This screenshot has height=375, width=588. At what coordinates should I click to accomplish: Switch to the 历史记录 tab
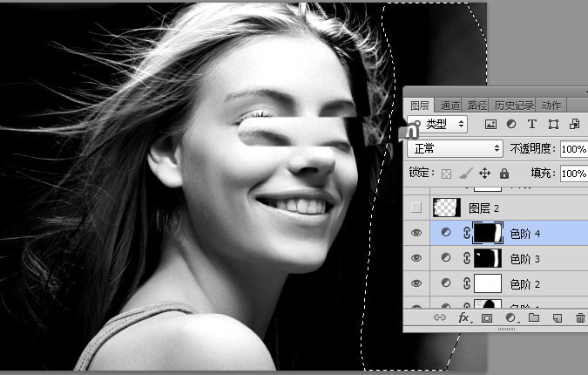coord(515,106)
